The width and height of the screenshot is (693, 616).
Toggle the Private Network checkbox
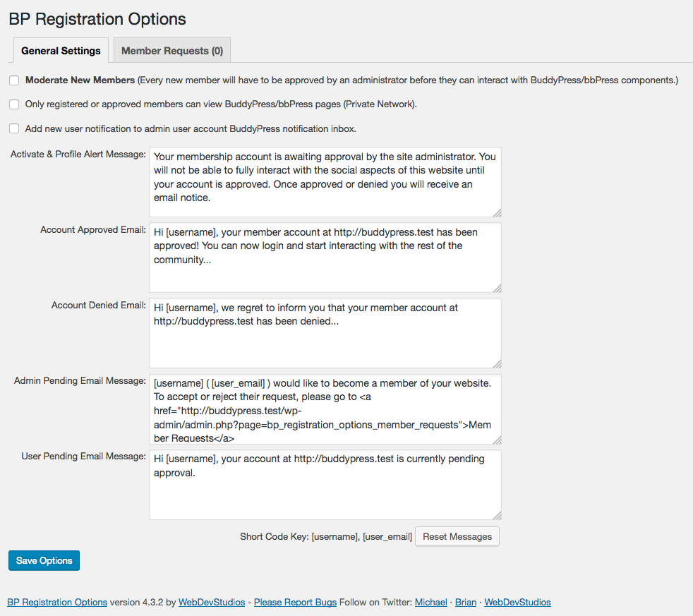click(14, 104)
